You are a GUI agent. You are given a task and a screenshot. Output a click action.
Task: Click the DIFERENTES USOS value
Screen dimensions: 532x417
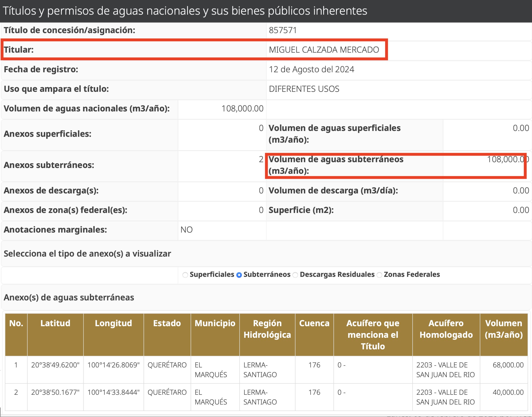click(x=304, y=89)
